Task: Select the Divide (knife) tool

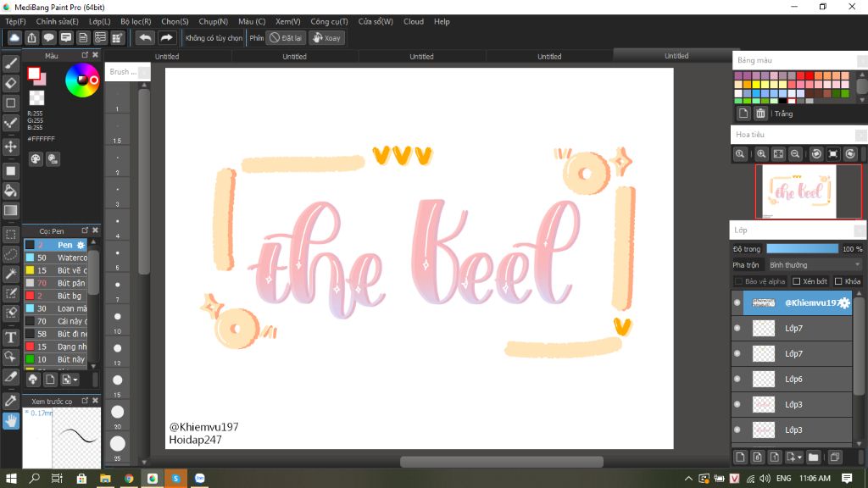Action: [x=10, y=377]
